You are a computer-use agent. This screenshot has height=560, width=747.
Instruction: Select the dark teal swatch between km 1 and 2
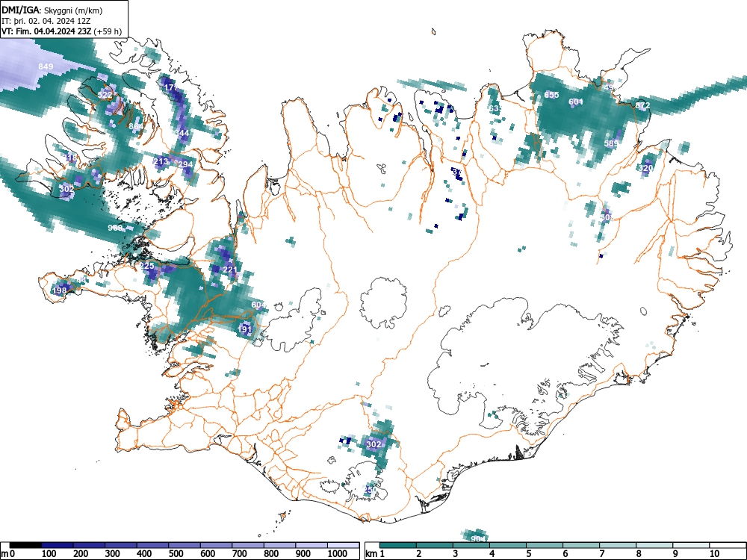click(398, 545)
